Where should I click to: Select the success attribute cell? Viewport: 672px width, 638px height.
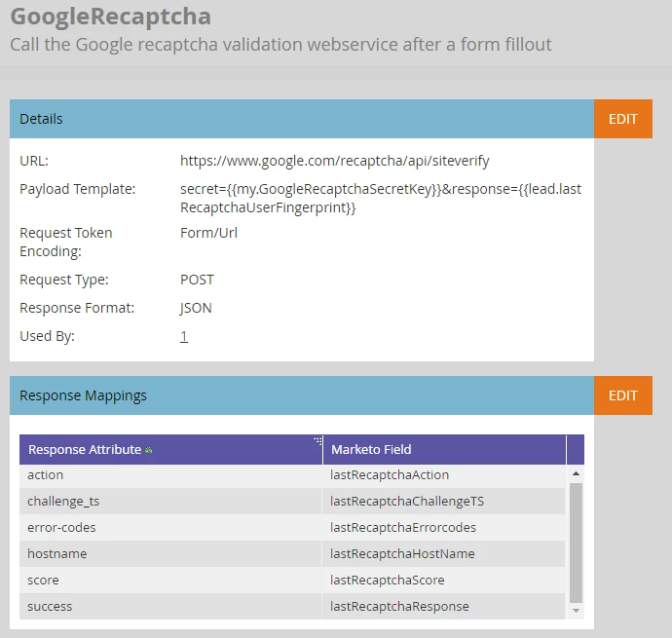[x=170, y=606]
